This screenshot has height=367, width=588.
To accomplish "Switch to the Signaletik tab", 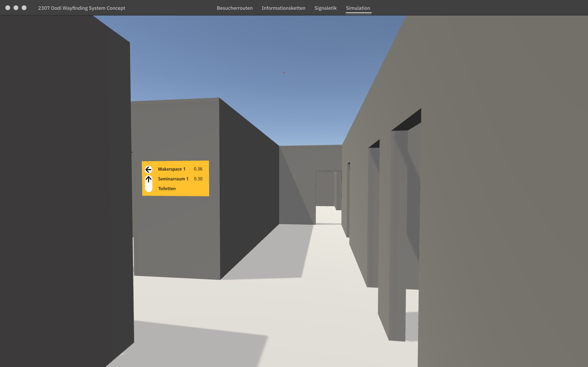I will tap(326, 8).
